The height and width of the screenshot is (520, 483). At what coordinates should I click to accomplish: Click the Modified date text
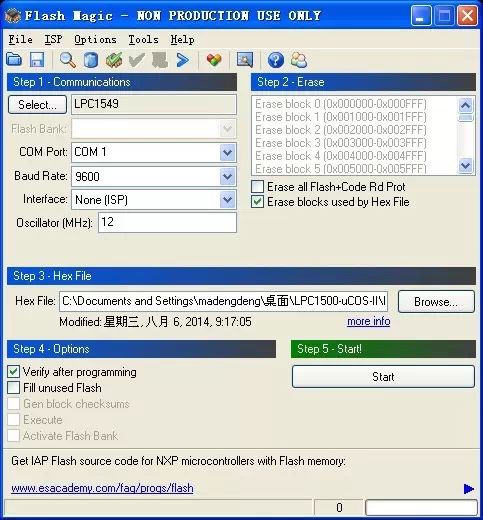(x=155, y=322)
